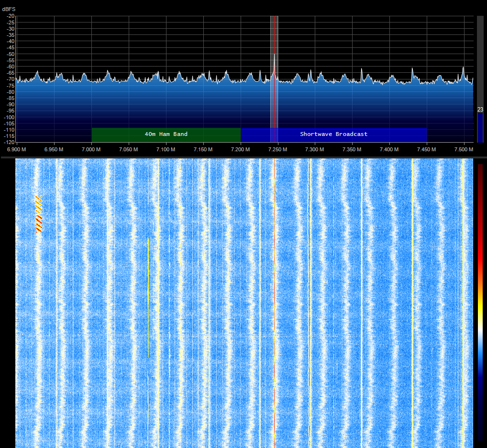487x448 pixels.
Task: Click the spectrum peak near 7.500 MHz
Action: pyautogui.click(x=463, y=68)
